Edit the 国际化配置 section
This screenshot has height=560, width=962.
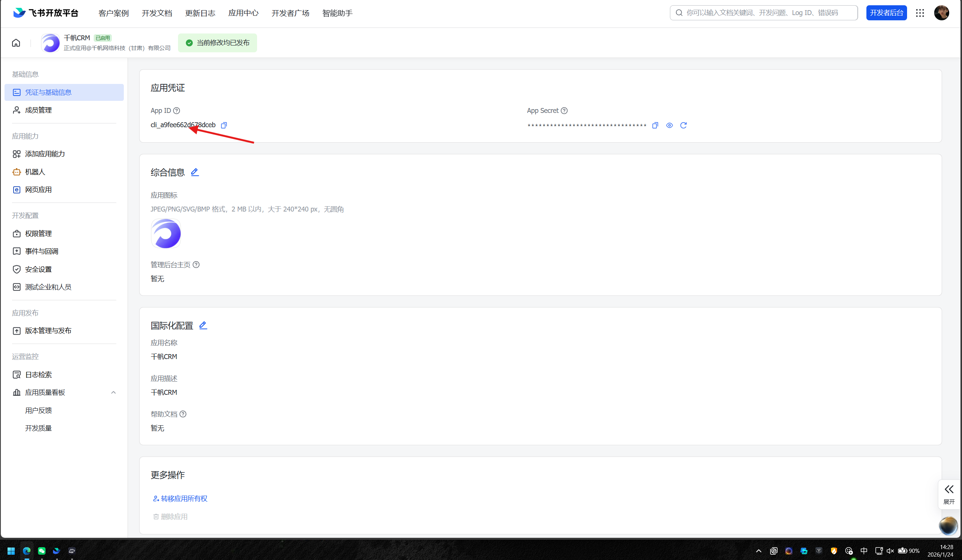203,325
